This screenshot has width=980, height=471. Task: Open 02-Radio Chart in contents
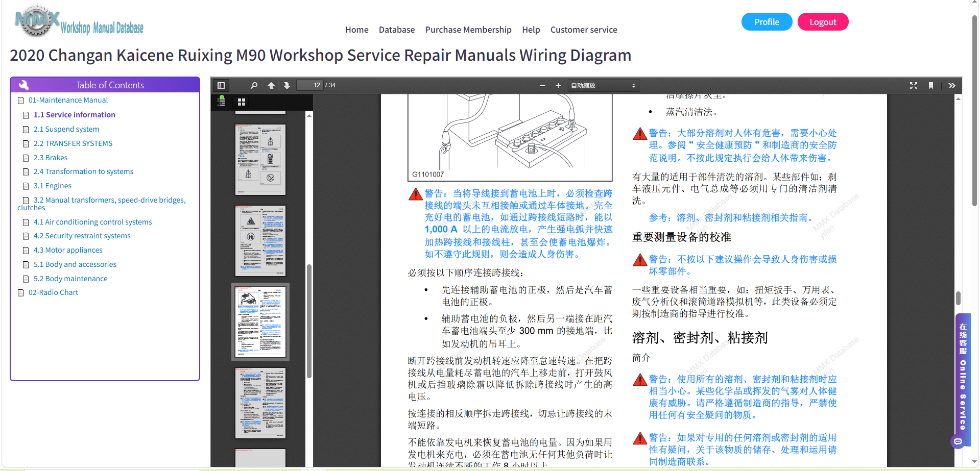pyautogui.click(x=53, y=292)
